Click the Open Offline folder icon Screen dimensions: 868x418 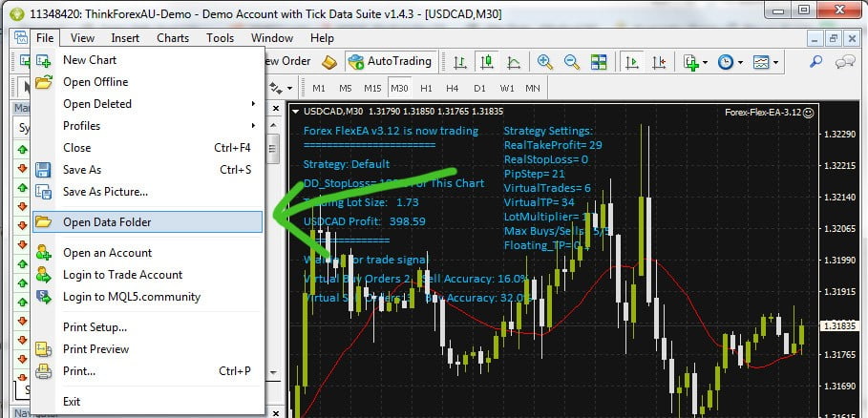click(43, 82)
